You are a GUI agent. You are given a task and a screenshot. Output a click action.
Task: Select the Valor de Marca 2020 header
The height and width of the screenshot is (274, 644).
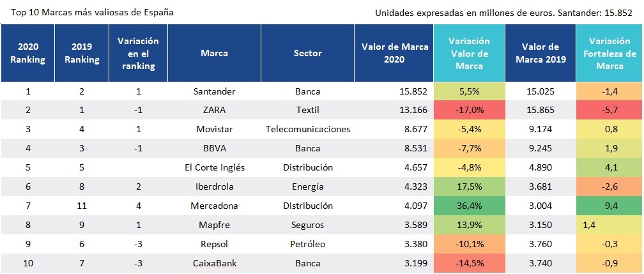coord(393,53)
